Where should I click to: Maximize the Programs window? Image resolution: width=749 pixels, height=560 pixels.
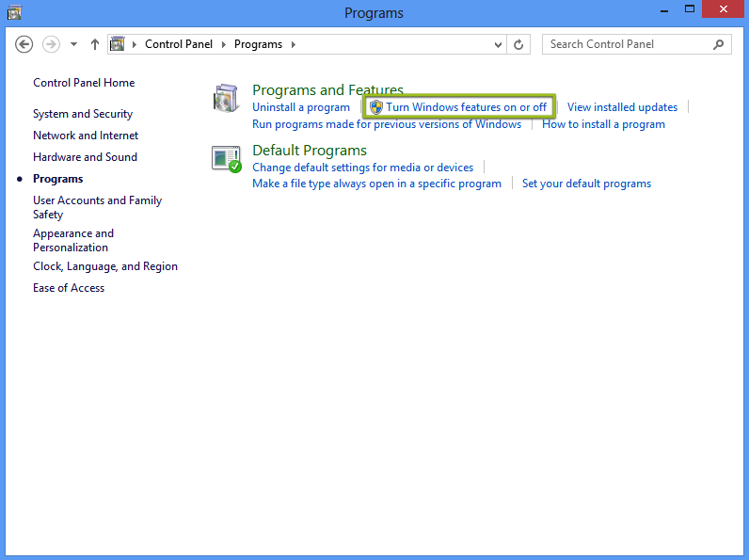(x=690, y=9)
